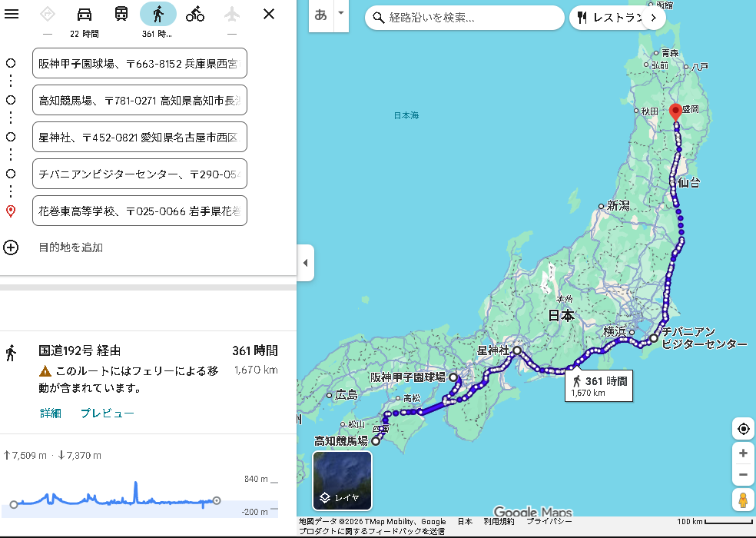Click the add destination plus icon
Image resolution: width=756 pixels, height=538 pixels.
point(11,247)
